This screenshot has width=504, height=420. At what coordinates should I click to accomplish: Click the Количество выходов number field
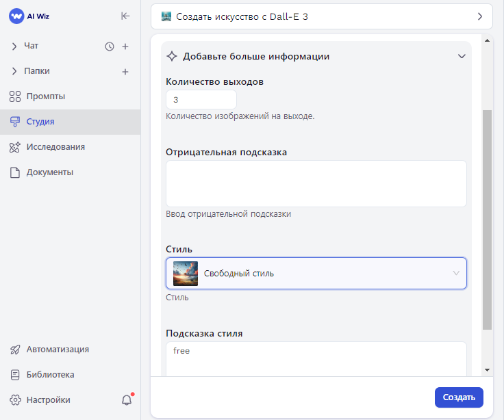[x=201, y=100]
